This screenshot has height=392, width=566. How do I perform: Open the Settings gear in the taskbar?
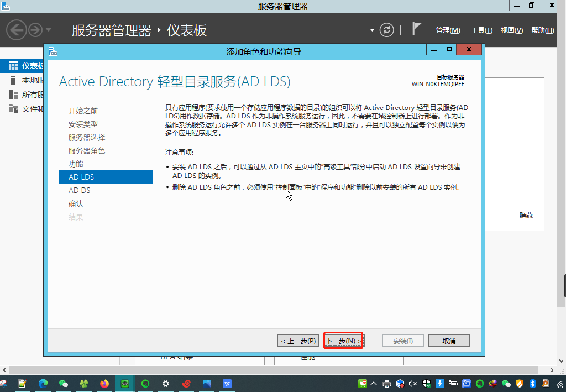[166, 384]
